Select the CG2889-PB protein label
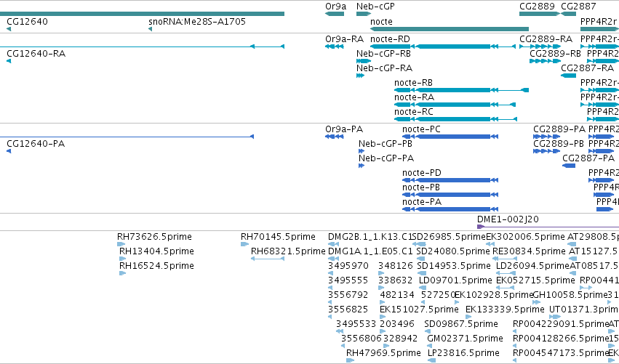Image resolution: width=619 pixels, height=364 pixels. pyautogui.click(x=559, y=144)
